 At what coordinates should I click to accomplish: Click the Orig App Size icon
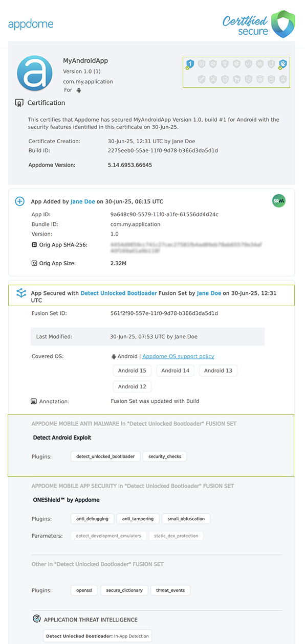pyautogui.click(x=34, y=263)
